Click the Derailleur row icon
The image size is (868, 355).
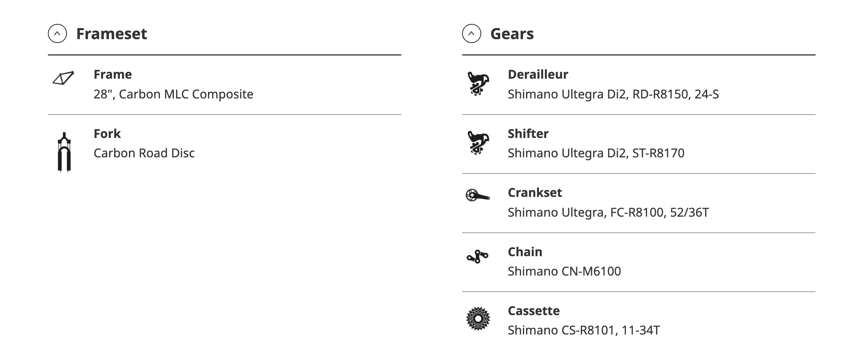pyautogui.click(x=478, y=84)
